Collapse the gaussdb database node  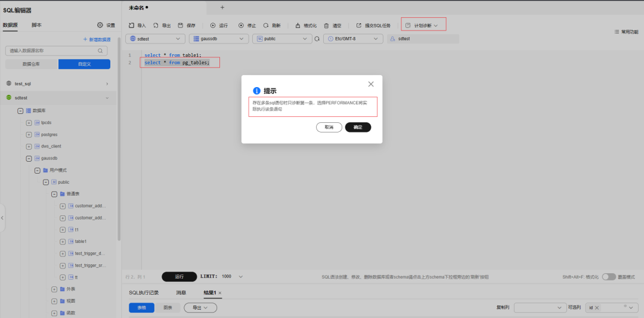29,158
